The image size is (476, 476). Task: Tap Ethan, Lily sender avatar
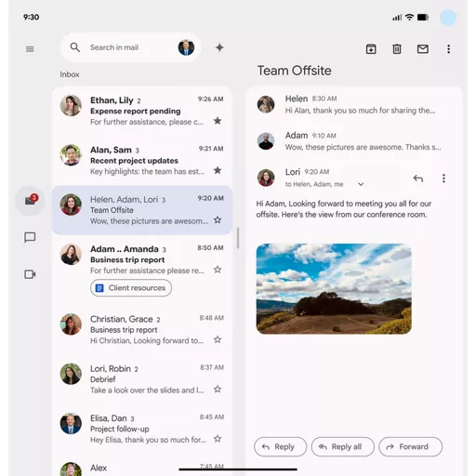click(x=71, y=106)
